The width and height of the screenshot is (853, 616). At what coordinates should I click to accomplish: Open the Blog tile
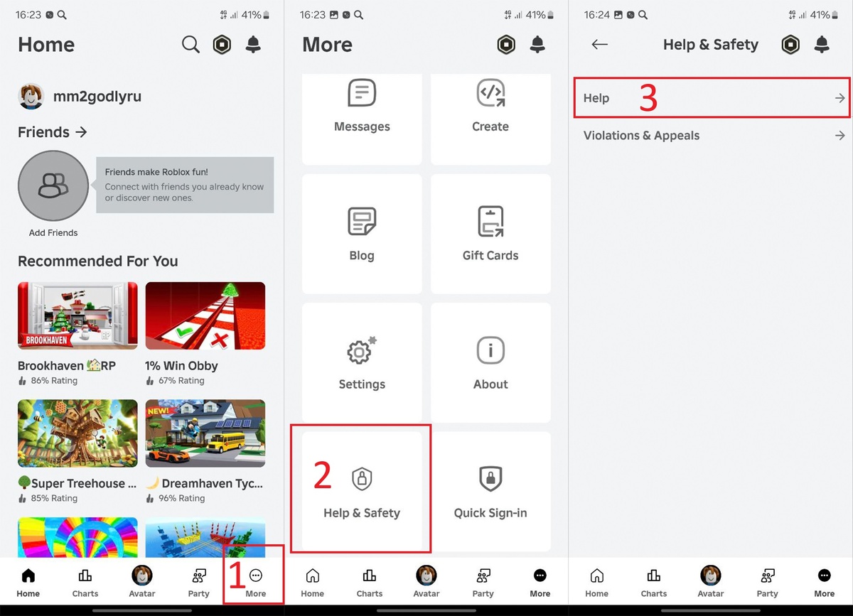tap(362, 234)
